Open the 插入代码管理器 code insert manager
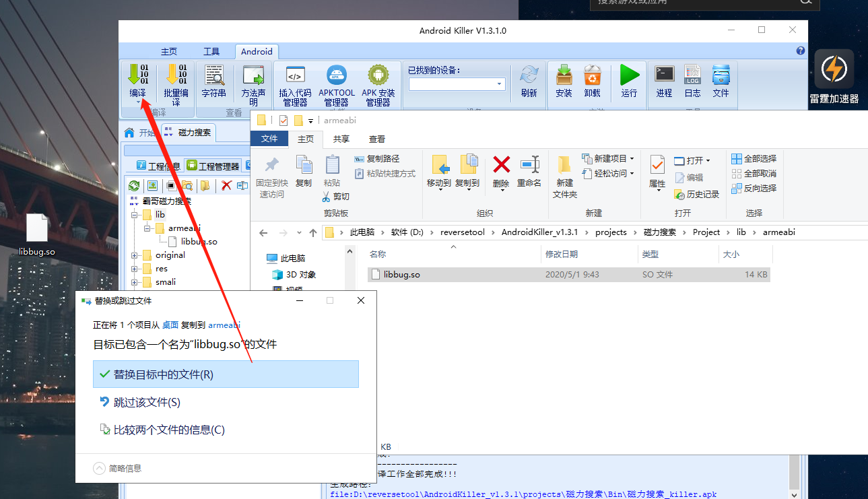 tap(295, 75)
